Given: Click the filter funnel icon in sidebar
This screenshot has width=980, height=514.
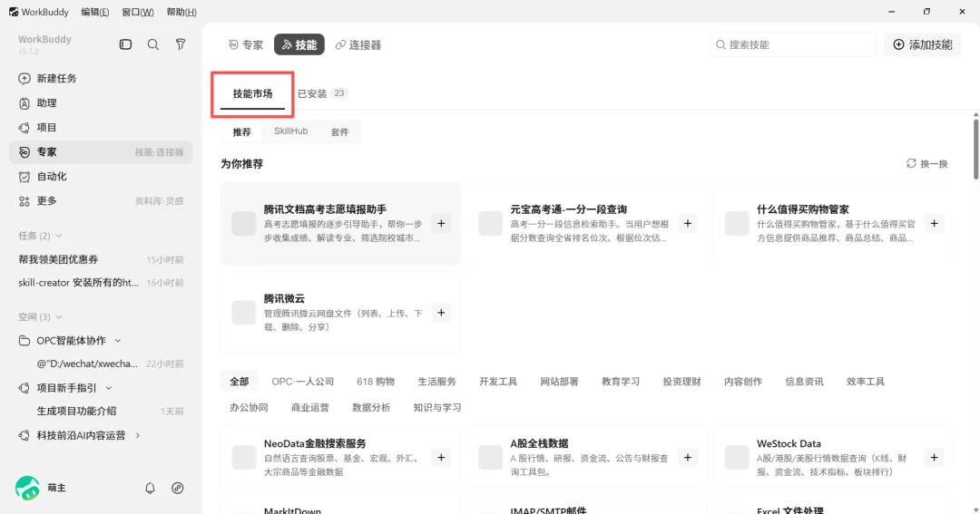Looking at the screenshot, I should tap(180, 44).
